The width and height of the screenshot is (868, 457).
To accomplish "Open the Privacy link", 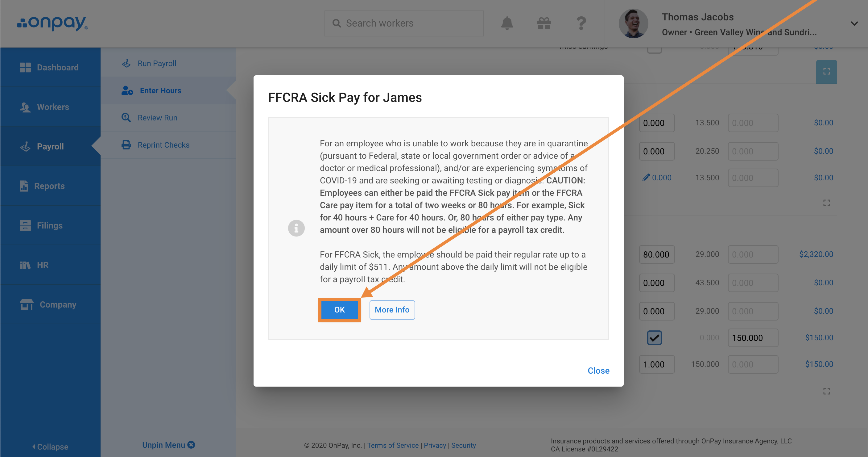I will pyautogui.click(x=434, y=445).
